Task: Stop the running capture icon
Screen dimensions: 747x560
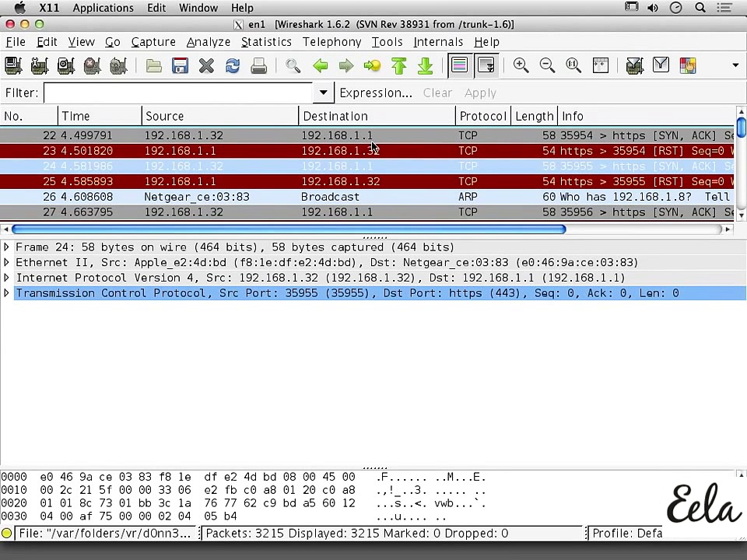Action: pos(92,65)
